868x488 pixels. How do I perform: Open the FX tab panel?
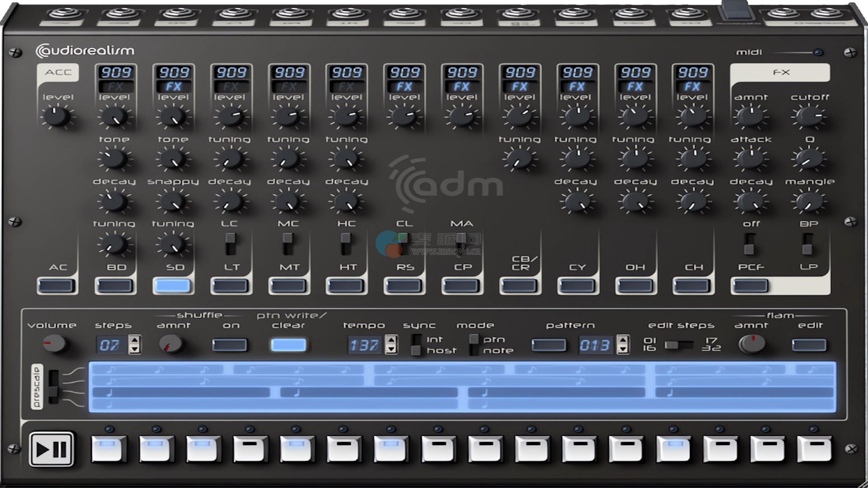tap(780, 72)
